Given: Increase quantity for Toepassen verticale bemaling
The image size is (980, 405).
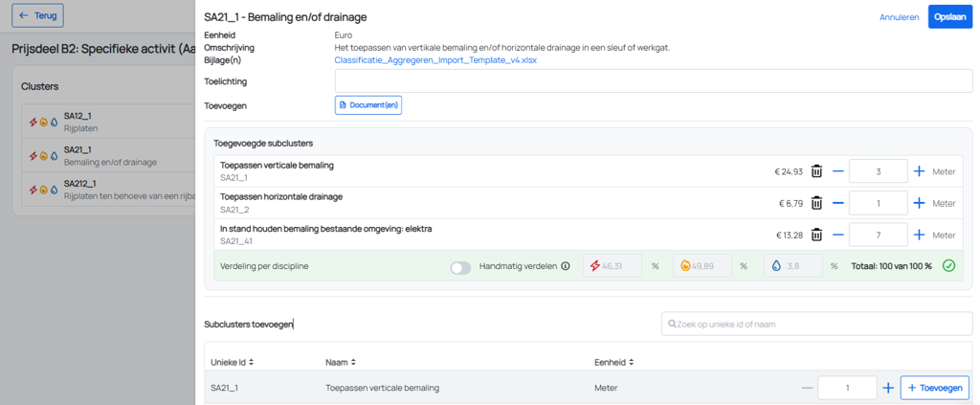Looking at the screenshot, I should pos(919,171).
